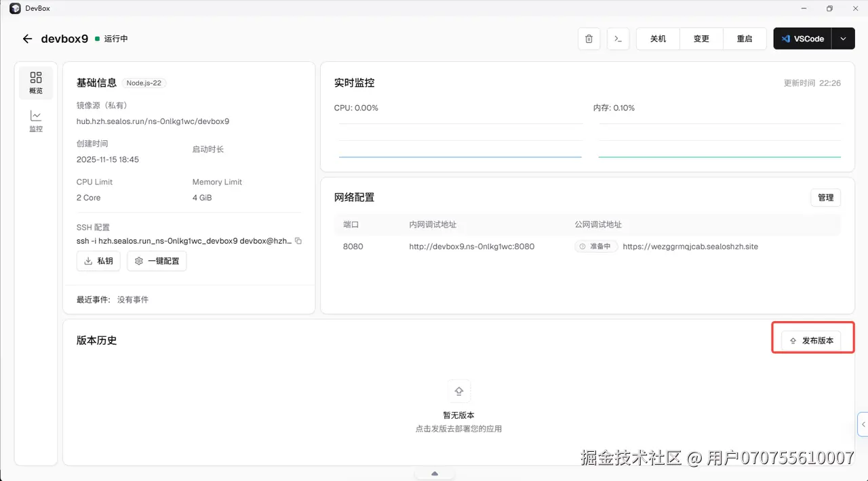Click the port 8080 cell
Viewport: 868px width, 481px height.
(x=353, y=247)
